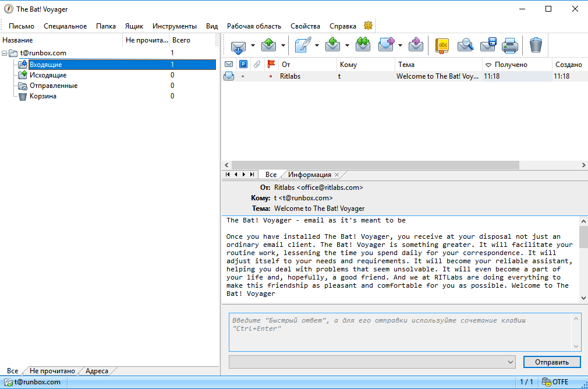588x389 pixels.
Task: Select the Исходящие folder
Action: click(48, 75)
